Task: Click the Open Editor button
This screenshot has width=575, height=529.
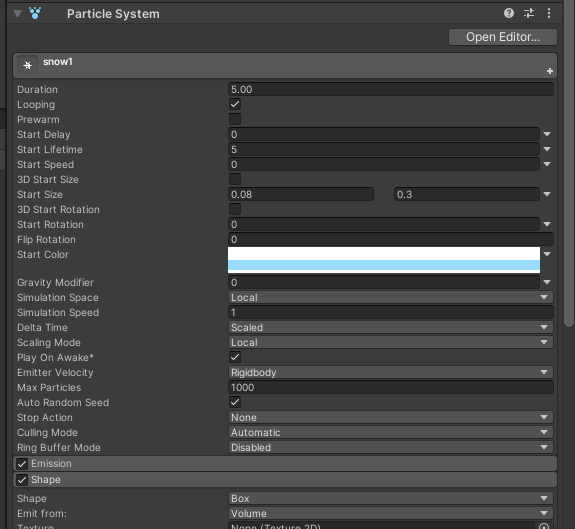Action: [x=503, y=37]
